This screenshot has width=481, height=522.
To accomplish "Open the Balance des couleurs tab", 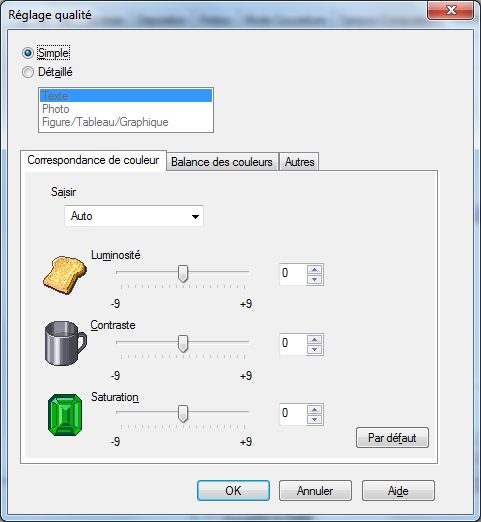I will coord(222,162).
